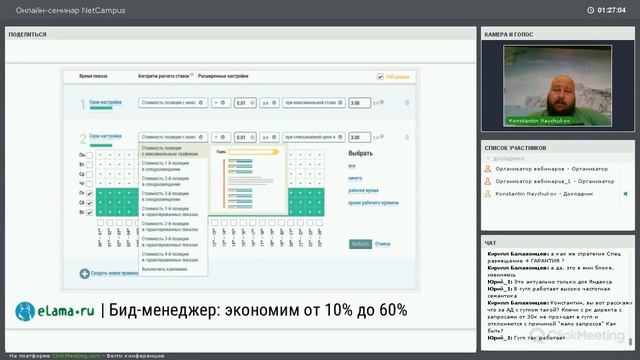This screenshot has width=640, height=360.
Task: Click Свои настройки link in rule 1
Action: [x=105, y=102]
